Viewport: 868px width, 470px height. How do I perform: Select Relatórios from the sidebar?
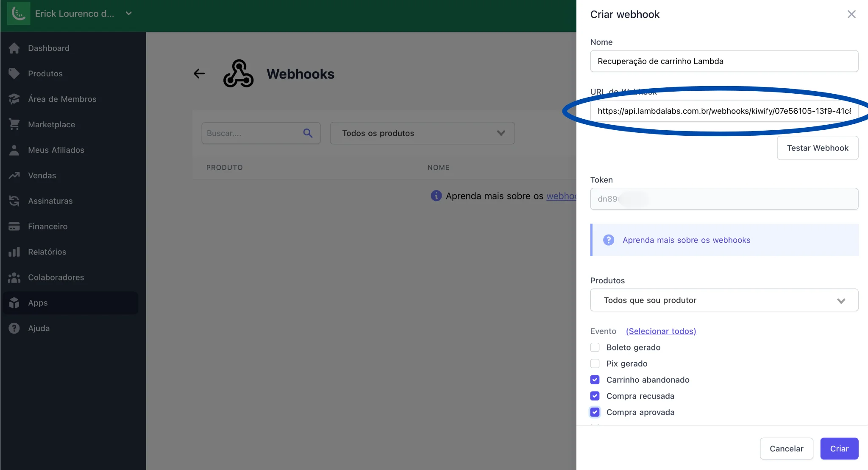coord(47,252)
